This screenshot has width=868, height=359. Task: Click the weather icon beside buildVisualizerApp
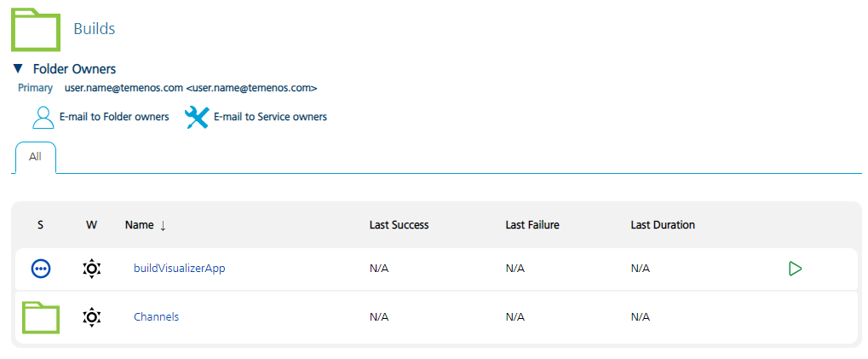pyautogui.click(x=92, y=269)
